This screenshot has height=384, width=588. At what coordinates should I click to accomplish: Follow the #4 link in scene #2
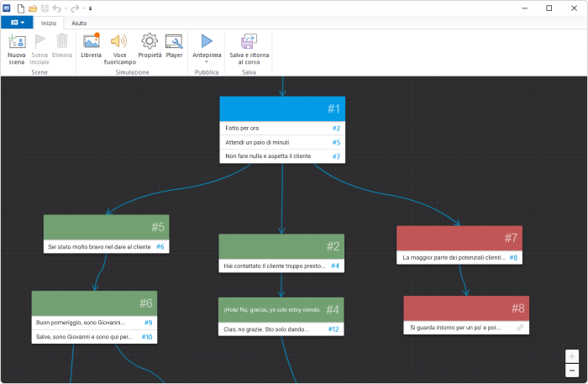coord(335,266)
